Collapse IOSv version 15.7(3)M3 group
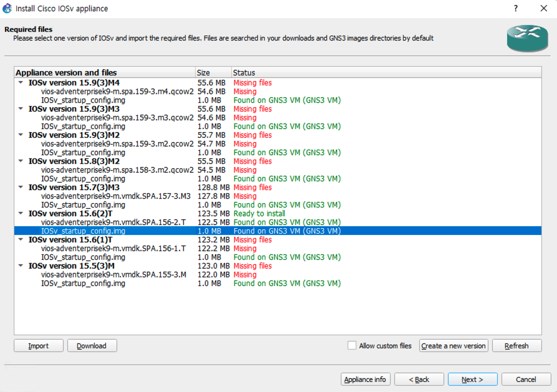Screen dimensions: 557x392 (x=21, y=188)
